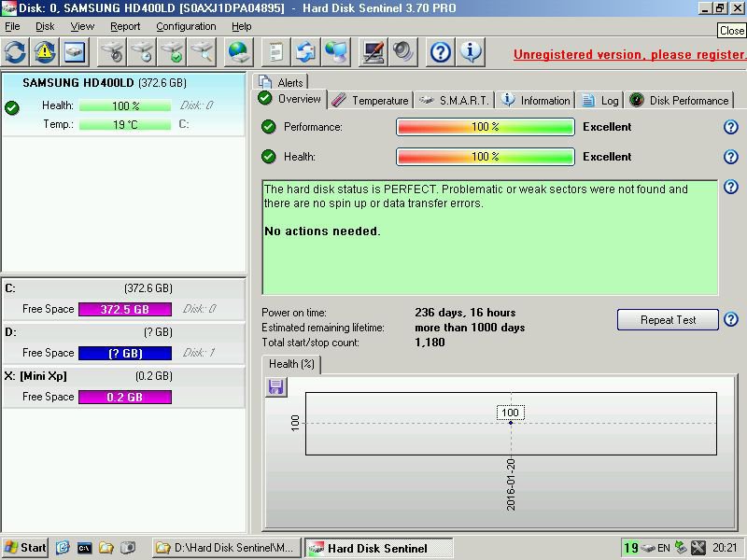Click disk icon with small clock
The width and height of the screenshot is (747, 560).
coord(142,52)
